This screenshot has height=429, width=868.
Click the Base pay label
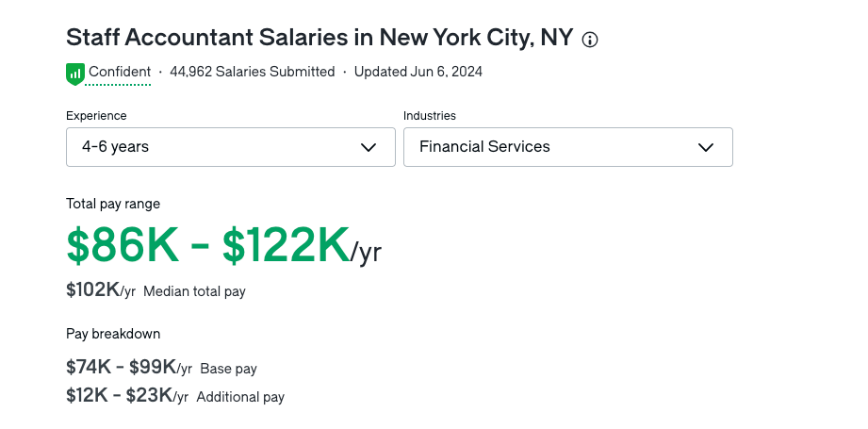[228, 369]
